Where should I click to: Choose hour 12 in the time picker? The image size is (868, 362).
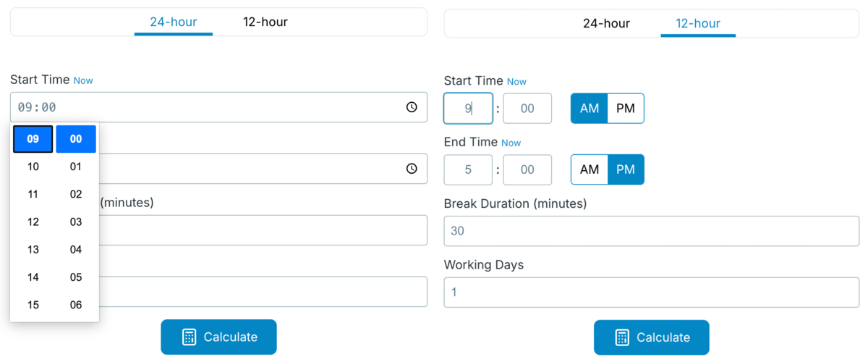point(33,222)
